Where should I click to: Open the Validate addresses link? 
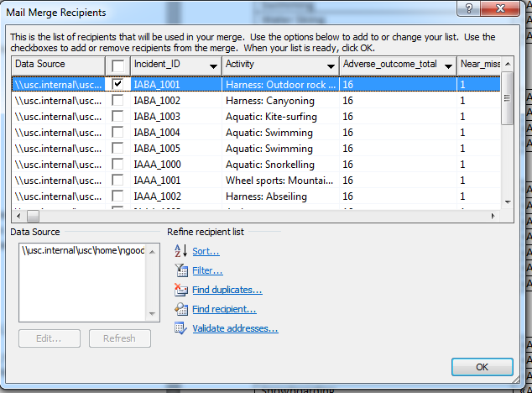tap(235, 328)
